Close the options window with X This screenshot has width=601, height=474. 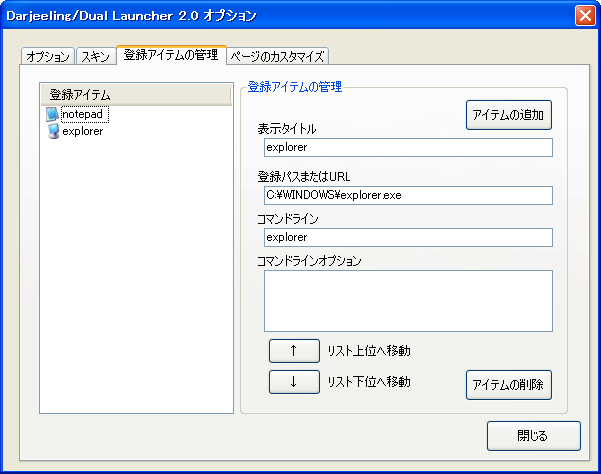tap(585, 16)
